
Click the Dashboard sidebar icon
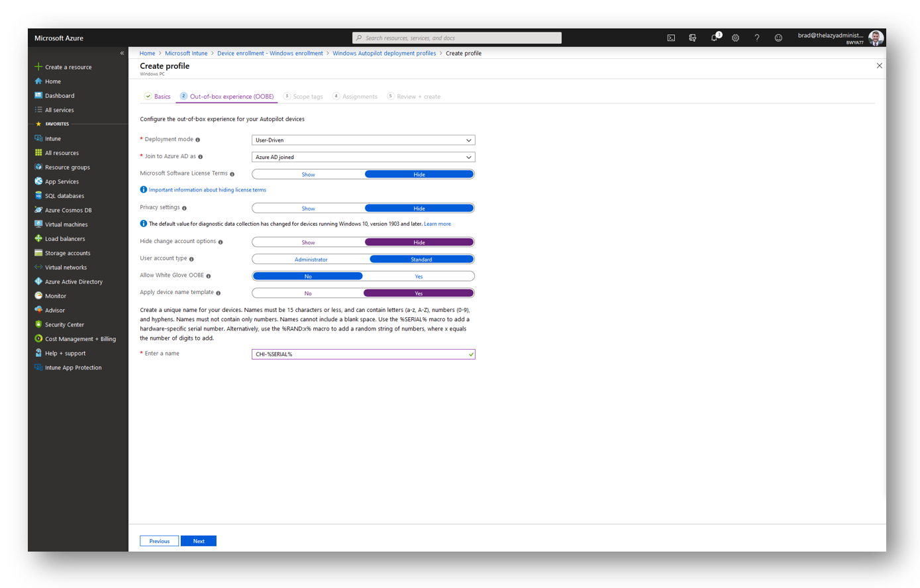[38, 95]
